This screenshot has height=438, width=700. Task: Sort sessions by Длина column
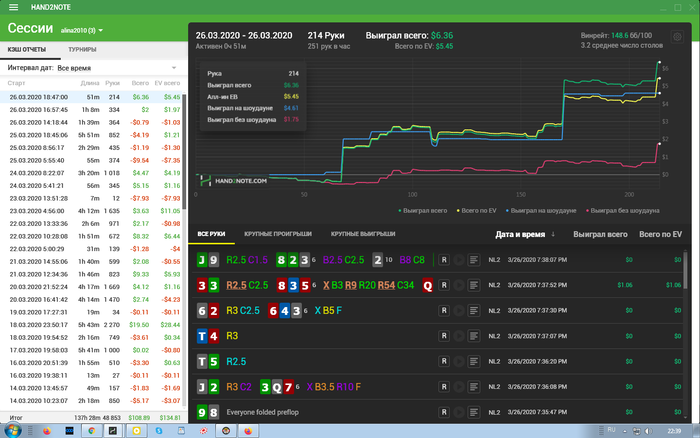pyautogui.click(x=90, y=83)
